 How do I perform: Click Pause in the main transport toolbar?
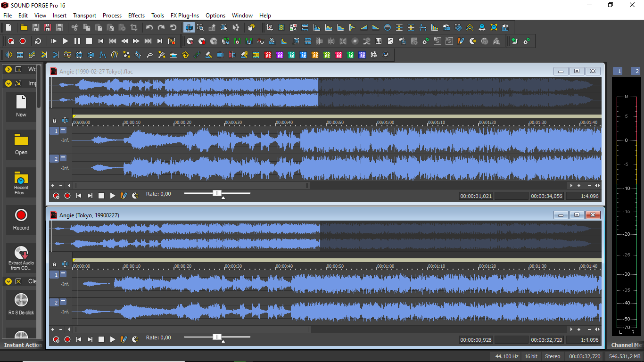pyautogui.click(x=77, y=41)
